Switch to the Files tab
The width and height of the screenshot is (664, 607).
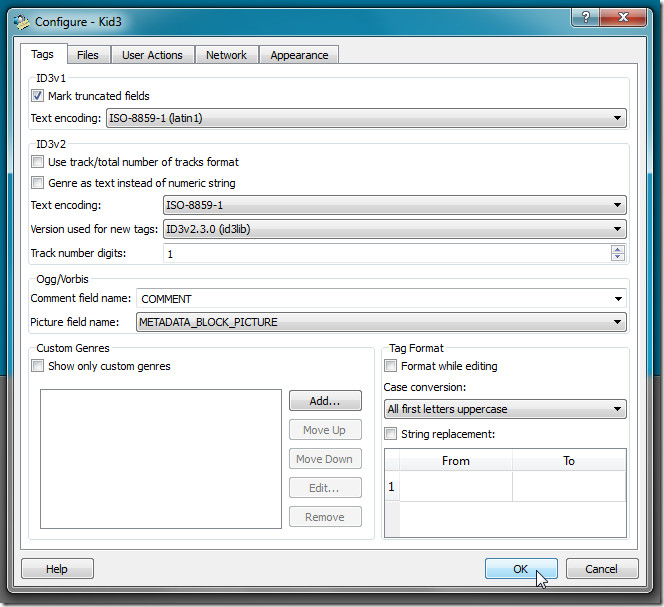point(88,55)
